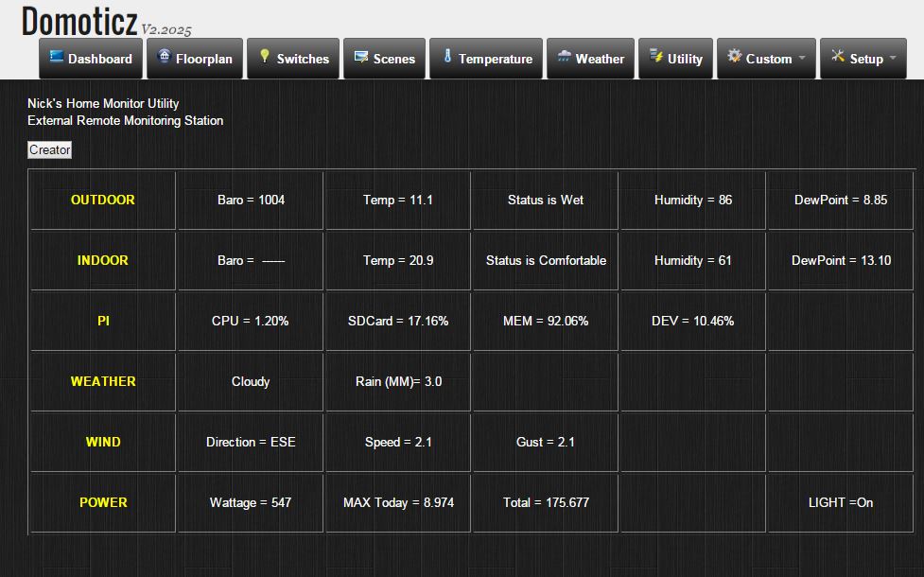
Task: Click the Utility lightning icon
Action: [x=655, y=56]
